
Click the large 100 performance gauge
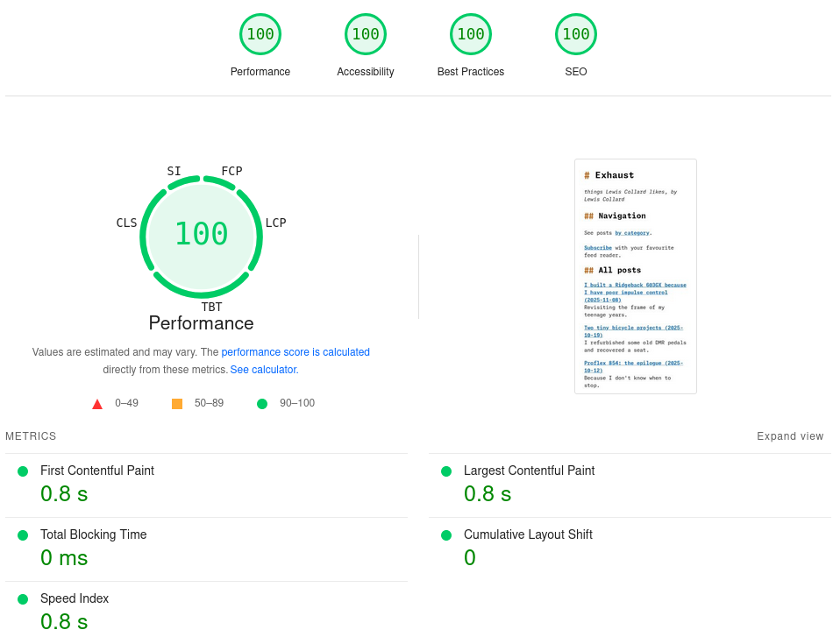click(x=201, y=235)
